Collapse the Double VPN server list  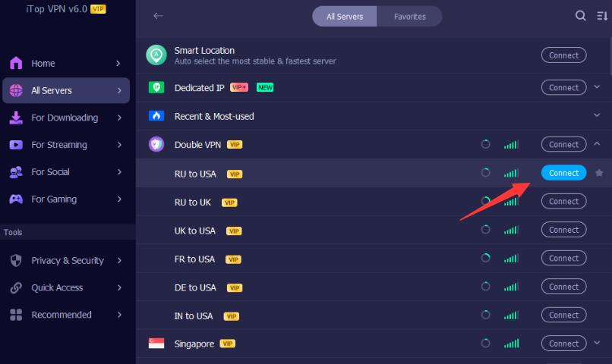[x=597, y=144]
